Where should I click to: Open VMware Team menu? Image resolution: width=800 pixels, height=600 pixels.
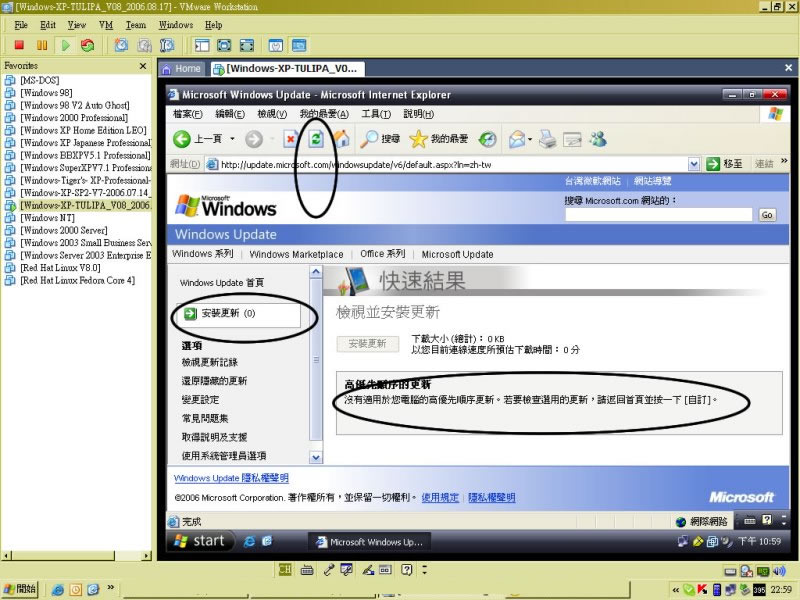point(136,24)
